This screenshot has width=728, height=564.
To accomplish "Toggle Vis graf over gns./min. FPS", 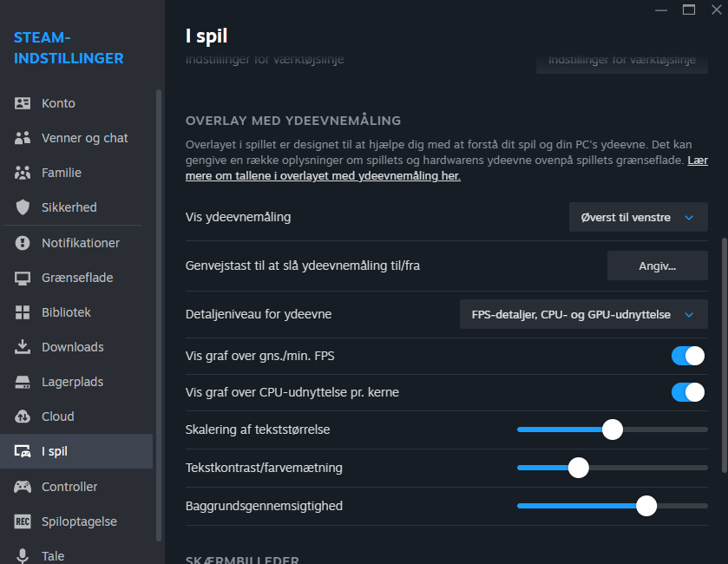I will tap(687, 356).
